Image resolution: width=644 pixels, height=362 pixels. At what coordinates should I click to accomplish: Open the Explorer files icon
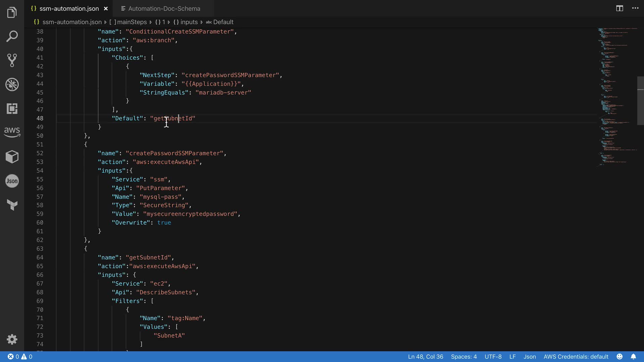click(x=12, y=13)
